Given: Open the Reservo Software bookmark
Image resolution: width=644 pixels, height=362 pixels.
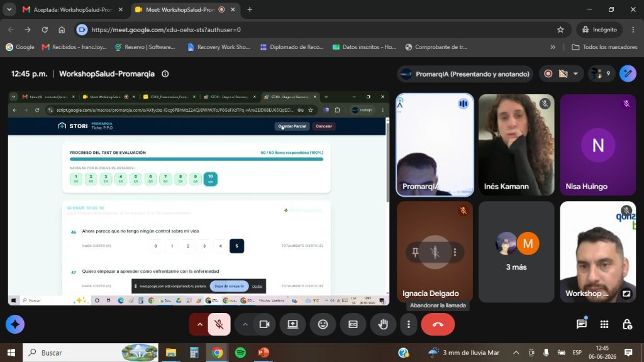Looking at the screenshot, I should click(145, 47).
